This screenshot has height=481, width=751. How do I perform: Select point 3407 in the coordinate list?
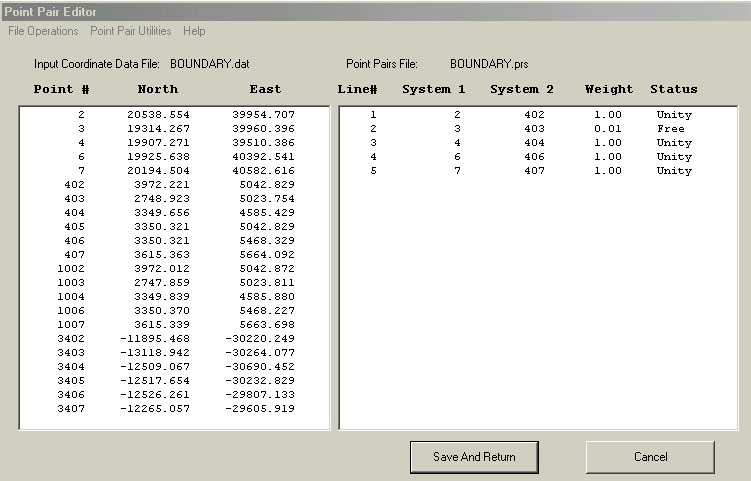point(175,409)
